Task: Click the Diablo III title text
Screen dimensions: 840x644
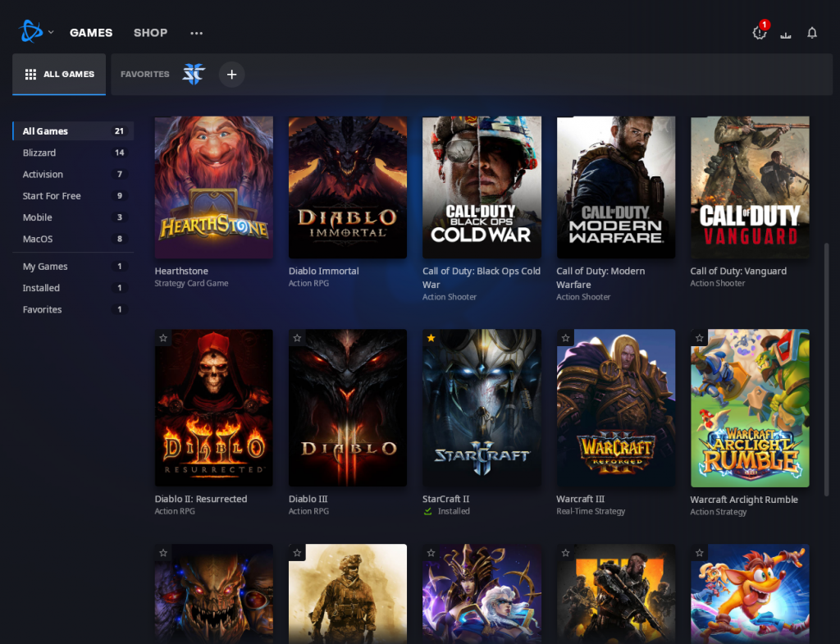Action: pyautogui.click(x=308, y=499)
